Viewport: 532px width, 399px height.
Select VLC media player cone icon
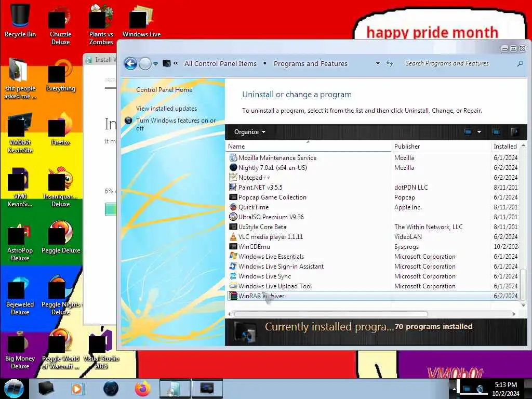233,236
